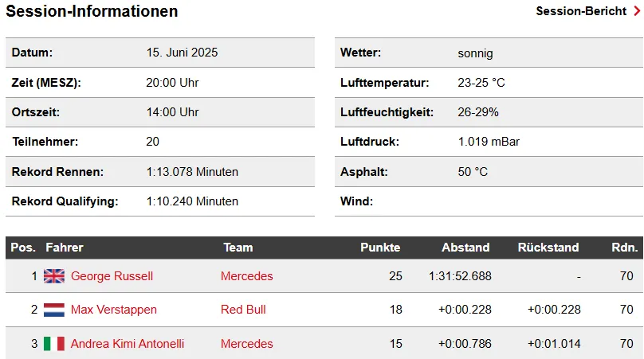Click the Italian flag icon beside Antonelli

tap(54, 343)
